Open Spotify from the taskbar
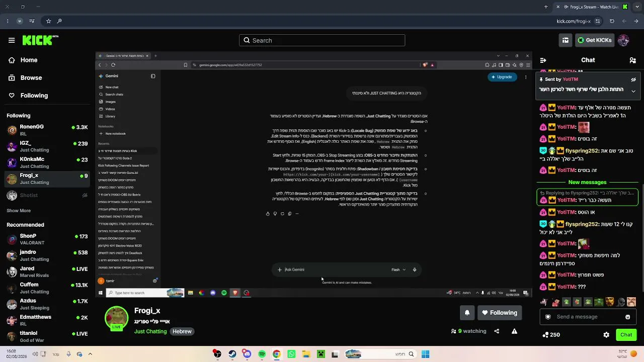This screenshot has height=362, width=644. click(x=262, y=354)
